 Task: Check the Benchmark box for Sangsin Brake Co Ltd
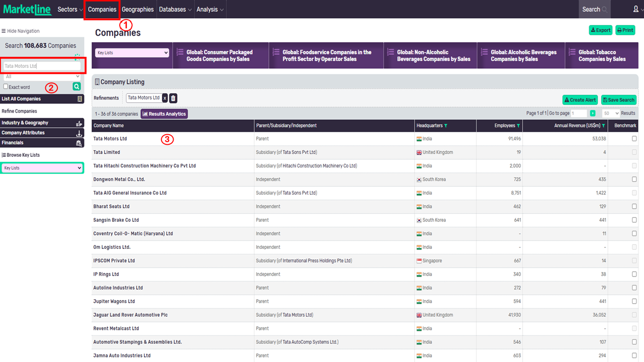coord(634,220)
